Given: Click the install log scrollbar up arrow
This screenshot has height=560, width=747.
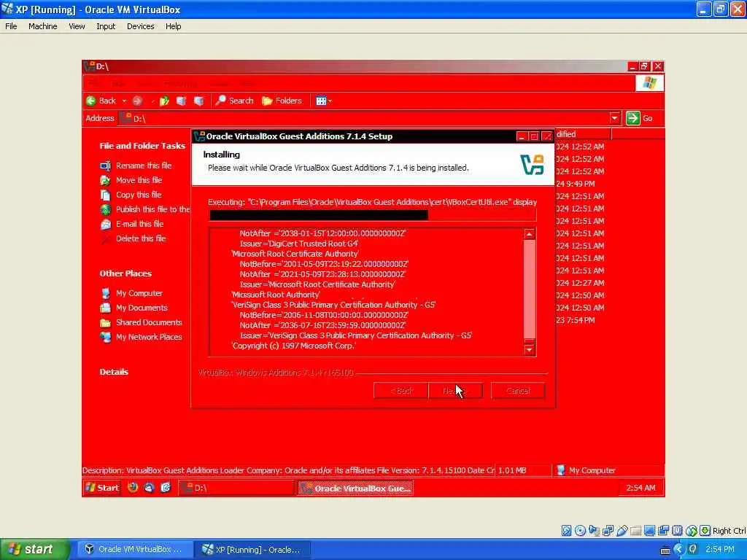Looking at the screenshot, I should click(x=530, y=234).
